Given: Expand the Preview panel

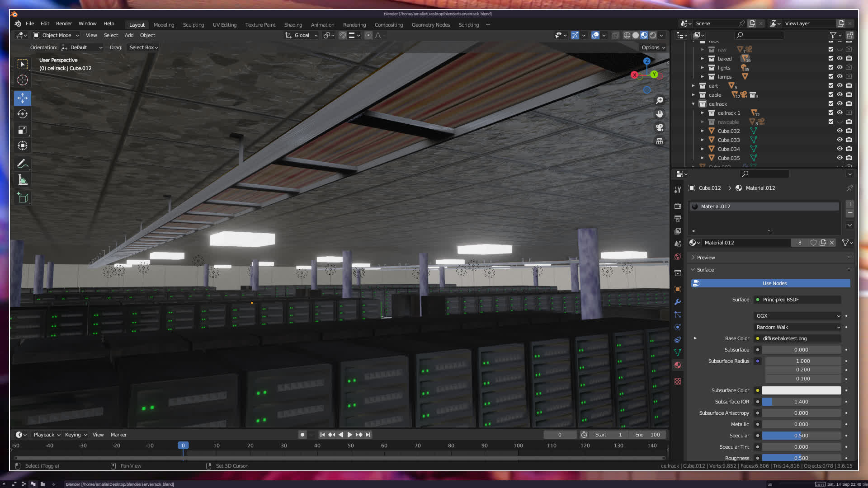Looking at the screenshot, I should (706, 258).
